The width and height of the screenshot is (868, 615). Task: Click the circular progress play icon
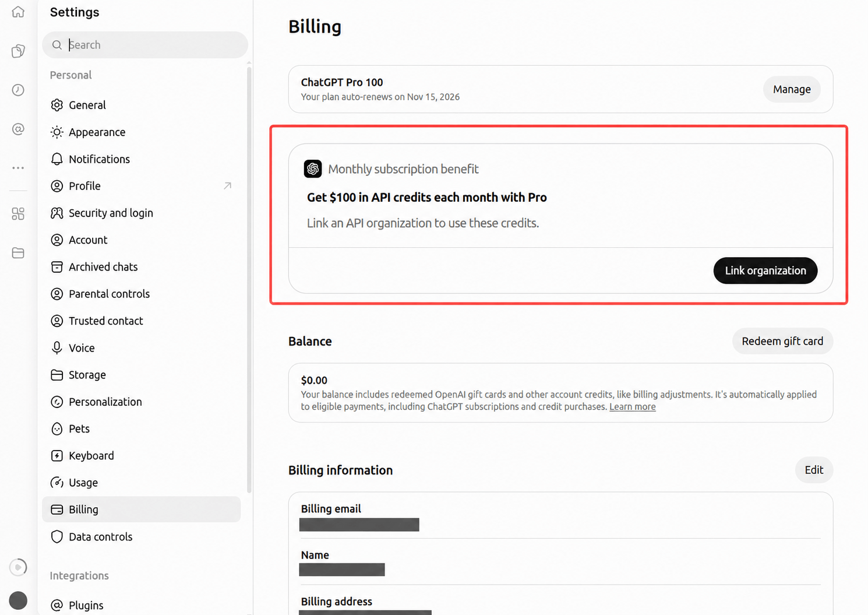[x=18, y=567]
